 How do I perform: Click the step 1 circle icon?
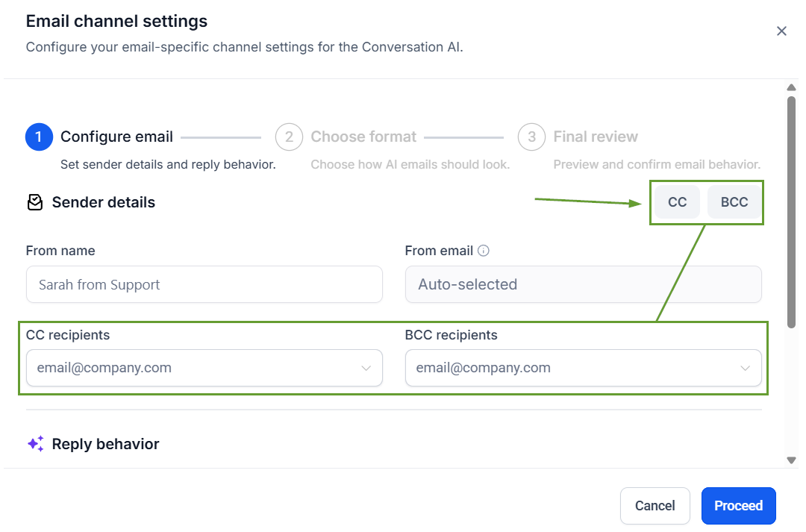pos(39,137)
